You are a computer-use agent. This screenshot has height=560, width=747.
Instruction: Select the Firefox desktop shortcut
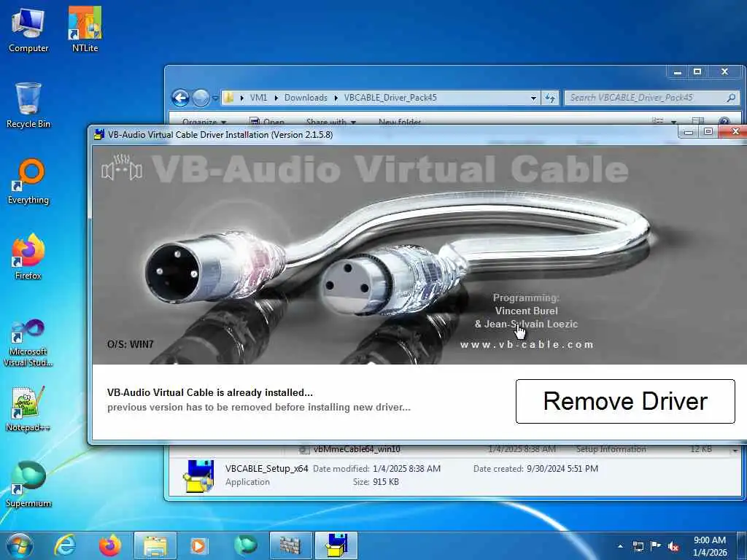point(28,257)
